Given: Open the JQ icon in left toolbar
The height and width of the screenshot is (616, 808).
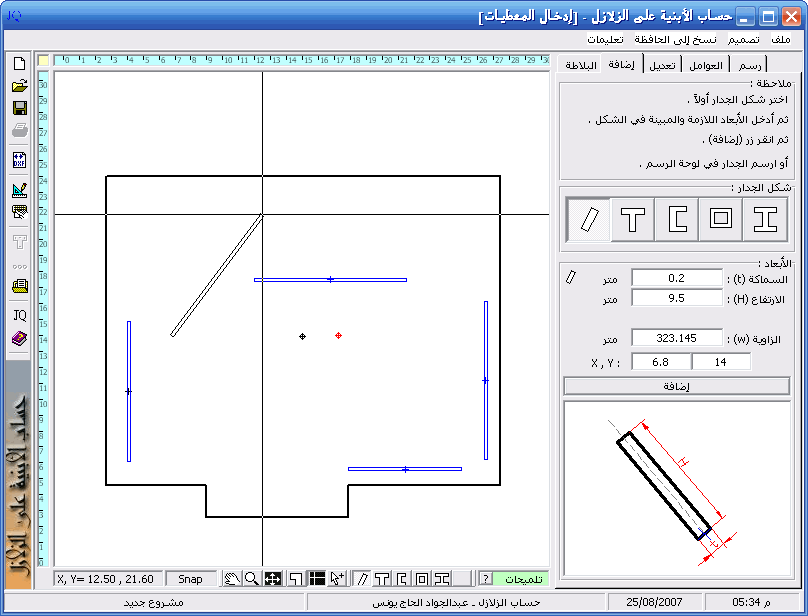Looking at the screenshot, I should point(19,315).
